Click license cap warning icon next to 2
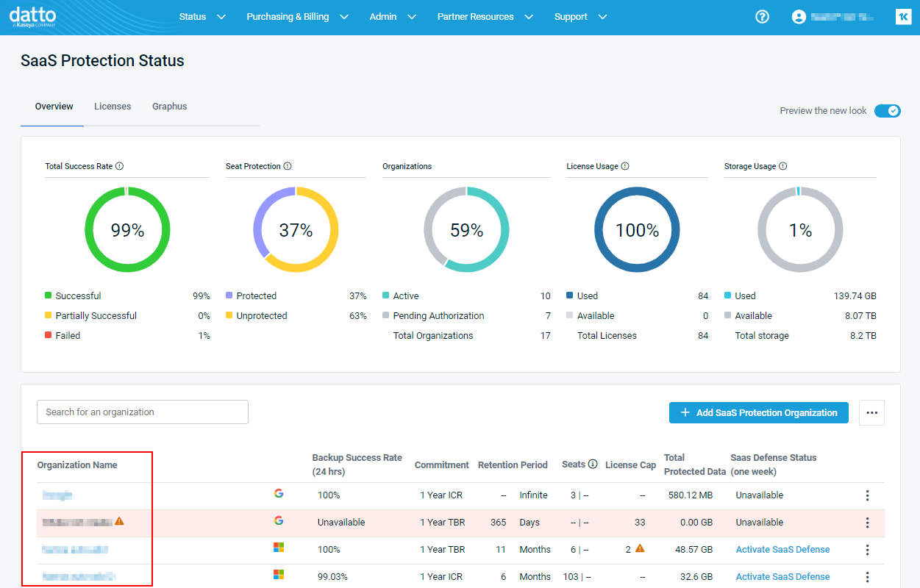The width and height of the screenshot is (920, 588). pos(640,548)
